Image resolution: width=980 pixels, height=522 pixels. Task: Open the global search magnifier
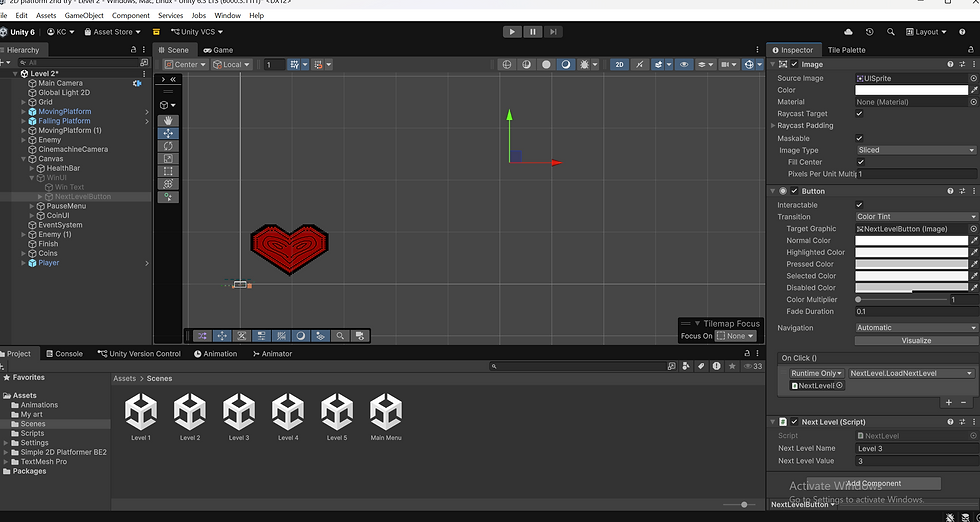[891, 32]
